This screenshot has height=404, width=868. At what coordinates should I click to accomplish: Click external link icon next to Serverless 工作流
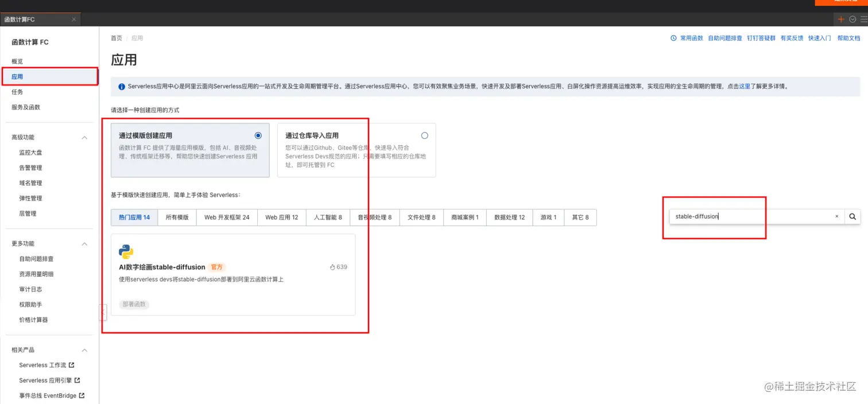(x=72, y=365)
